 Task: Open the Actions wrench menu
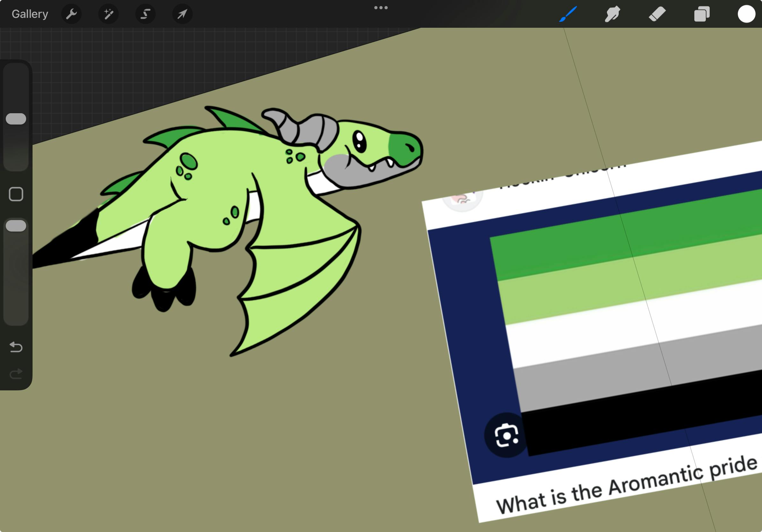point(71,14)
